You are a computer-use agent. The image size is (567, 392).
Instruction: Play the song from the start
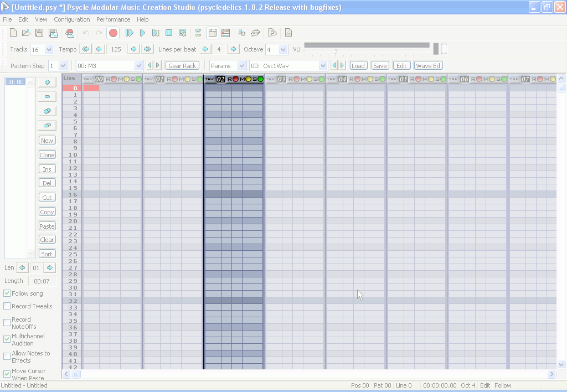click(129, 33)
